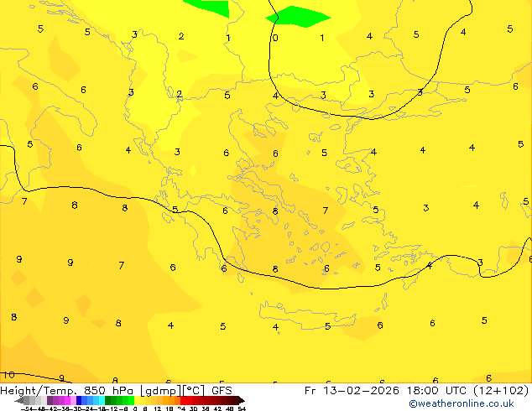Select the "GFS" model label
Image resolution: width=532 pixels, height=411 pixels.
[x=222, y=391]
